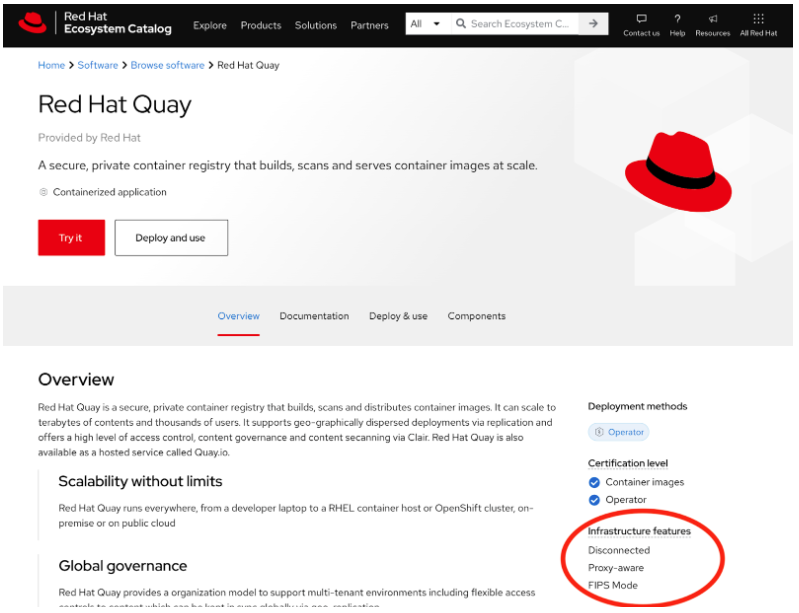Open the Solutions menu
The height and width of the screenshot is (613, 799).
pos(315,25)
